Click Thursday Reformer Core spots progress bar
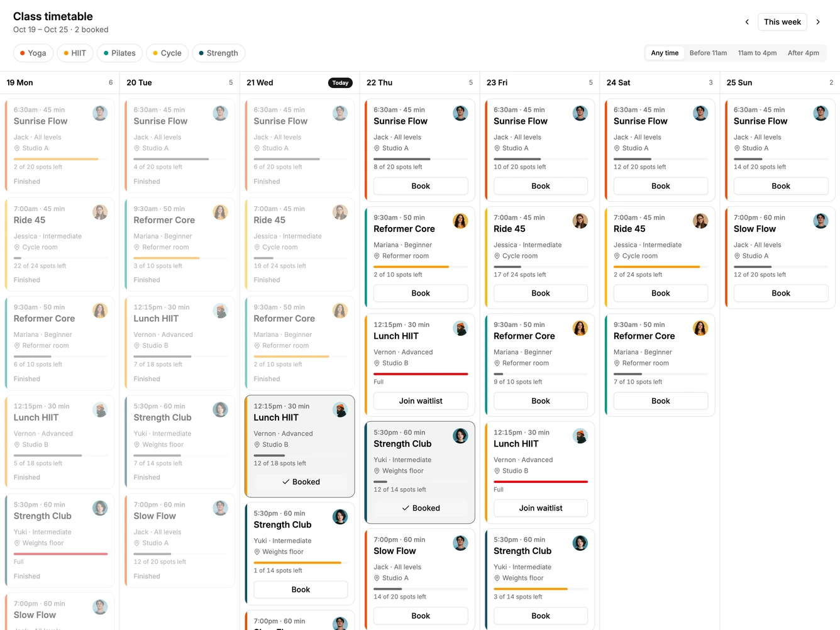840x630 pixels. click(421, 267)
